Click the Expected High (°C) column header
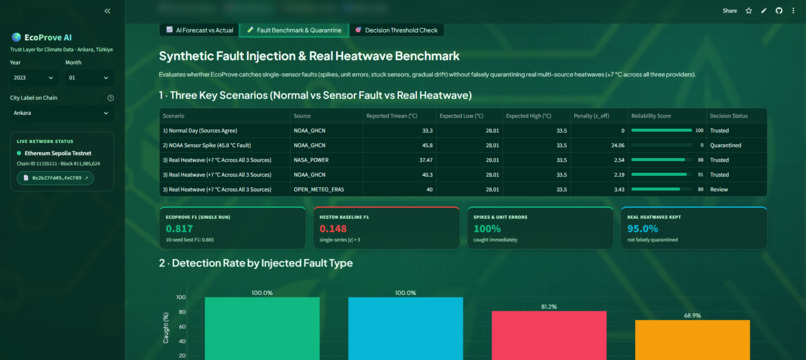806x360 pixels. [x=537, y=116]
